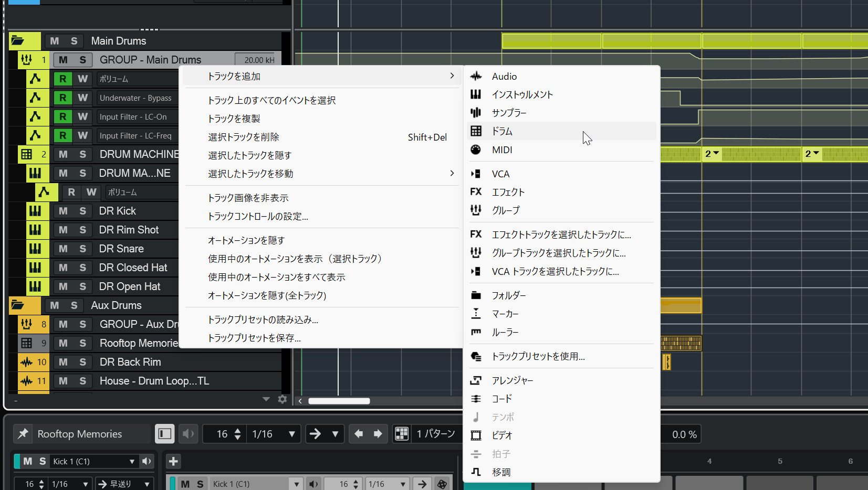Click the pin icon beside Rooftop Memories

click(23, 434)
